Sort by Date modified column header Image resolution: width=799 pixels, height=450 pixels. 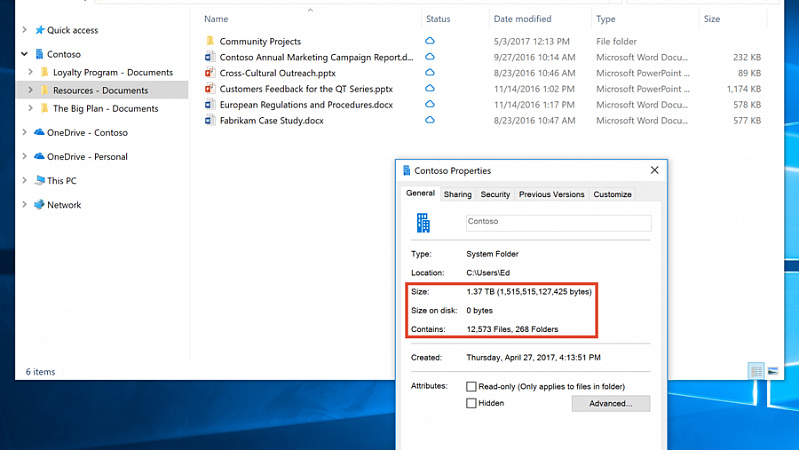click(522, 19)
